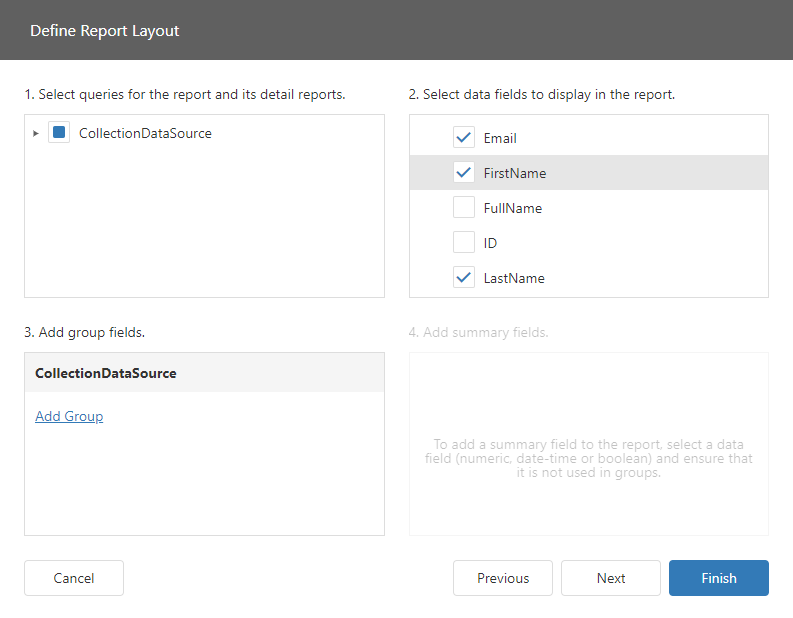Screen dimensions: 793x618
Task: Click the FirstName field label
Action: 515,173
